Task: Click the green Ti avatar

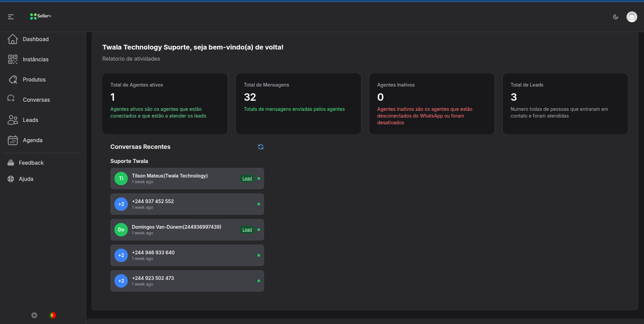Action: coord(121,179)
